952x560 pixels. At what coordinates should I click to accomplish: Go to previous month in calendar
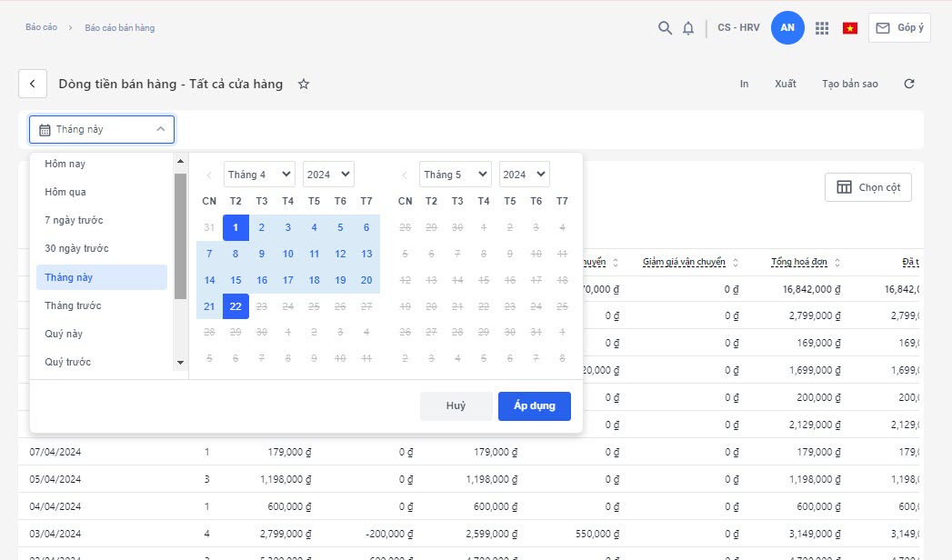click(x=209, y=175)
